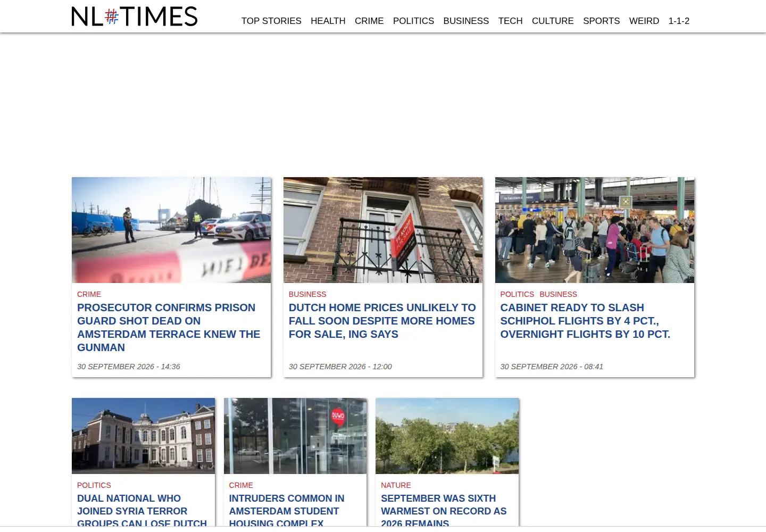
Task: Click the Business tag on home prices article
Action: coord(307,294)
